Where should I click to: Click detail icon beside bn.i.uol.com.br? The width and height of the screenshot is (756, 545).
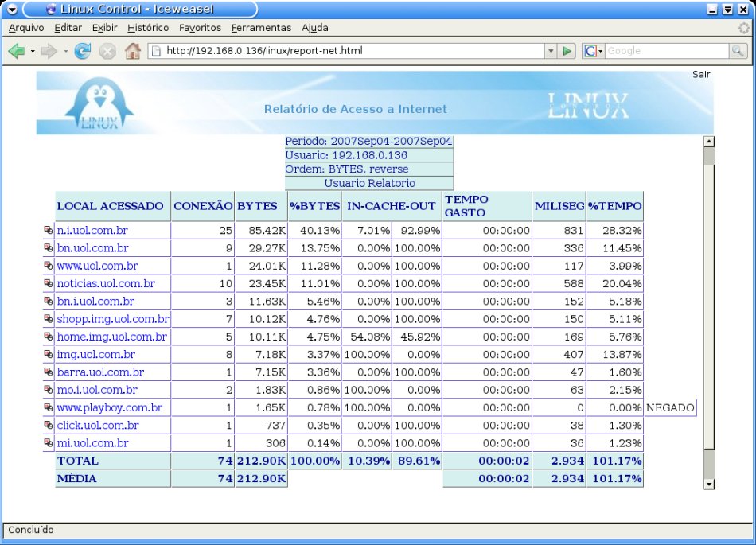click(49, 302)
